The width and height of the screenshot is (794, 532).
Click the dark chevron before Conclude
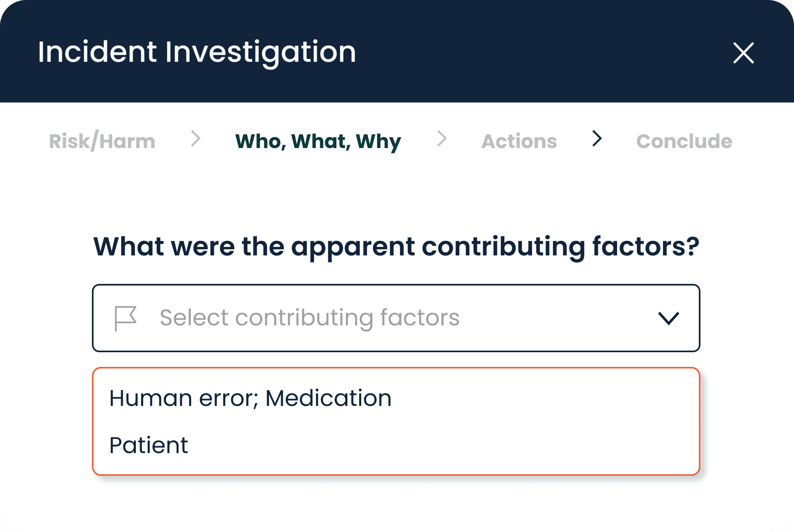[x=597, y=139]
